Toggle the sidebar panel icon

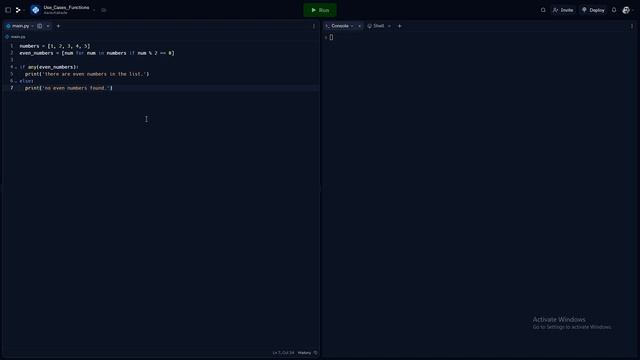(8, 10)
